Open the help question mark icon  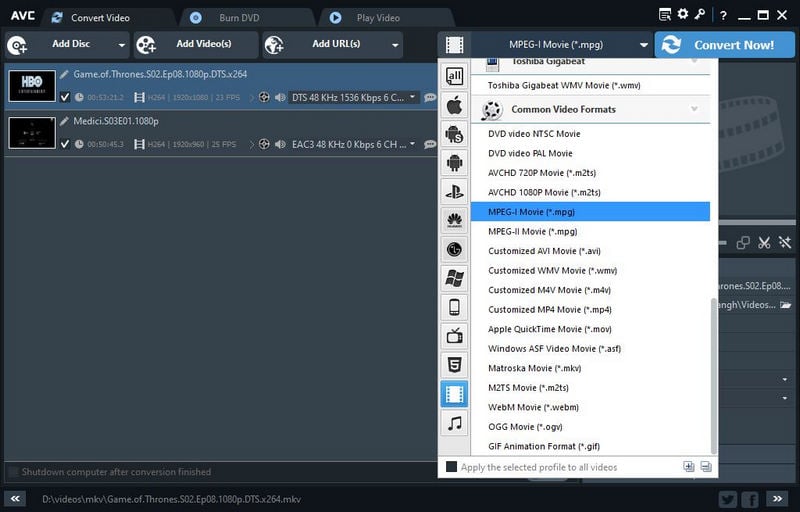pos(723,16)
